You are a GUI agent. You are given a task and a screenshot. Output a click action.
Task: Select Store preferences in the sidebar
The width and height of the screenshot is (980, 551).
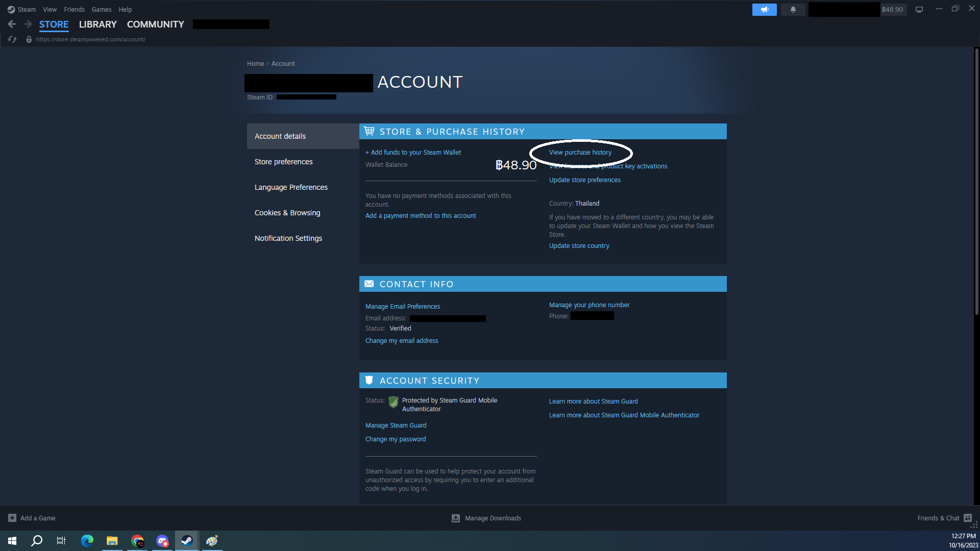[283, 162]
